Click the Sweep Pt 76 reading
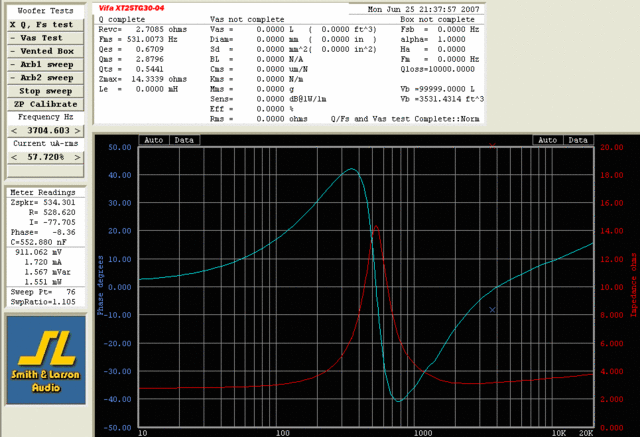This screenshot has width=640, height=437. [x=43, y=292]
